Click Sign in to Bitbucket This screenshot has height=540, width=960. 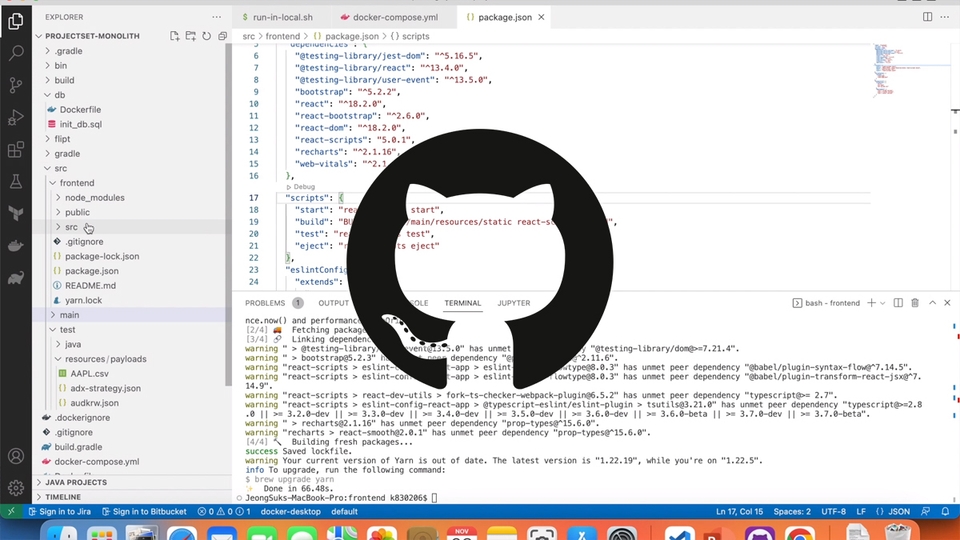click(x=144, y=512)
